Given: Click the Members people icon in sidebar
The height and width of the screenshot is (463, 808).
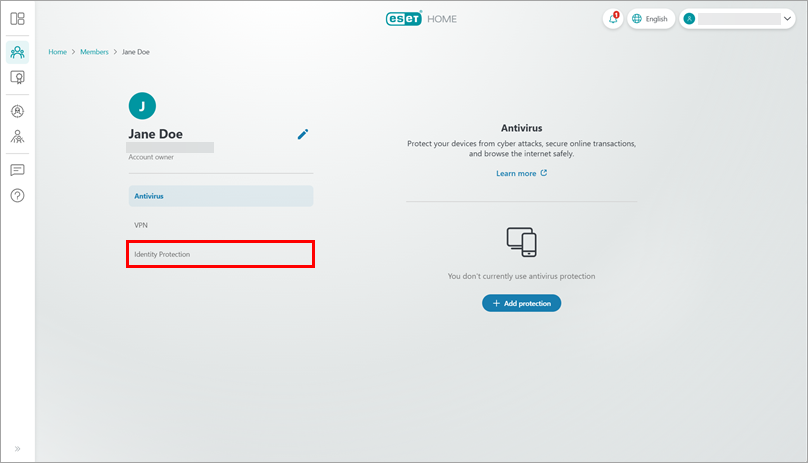Looking at the screenshot, I should [17, 52].
